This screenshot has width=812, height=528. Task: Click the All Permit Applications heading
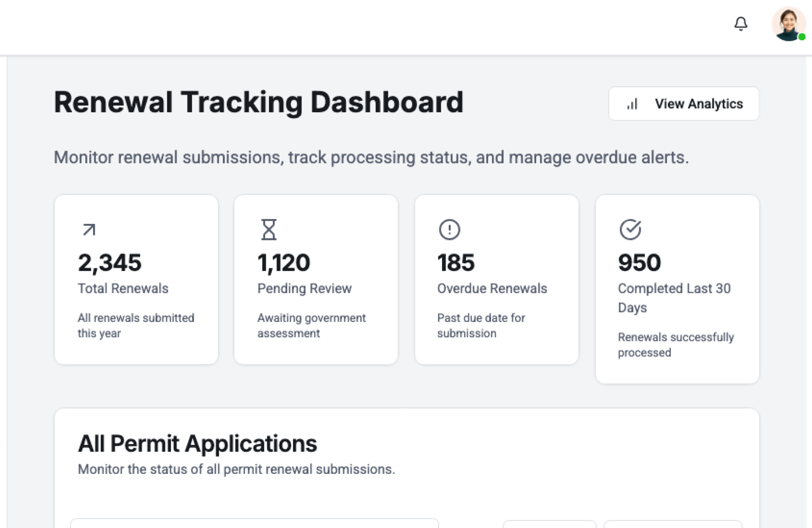point(198,444)
